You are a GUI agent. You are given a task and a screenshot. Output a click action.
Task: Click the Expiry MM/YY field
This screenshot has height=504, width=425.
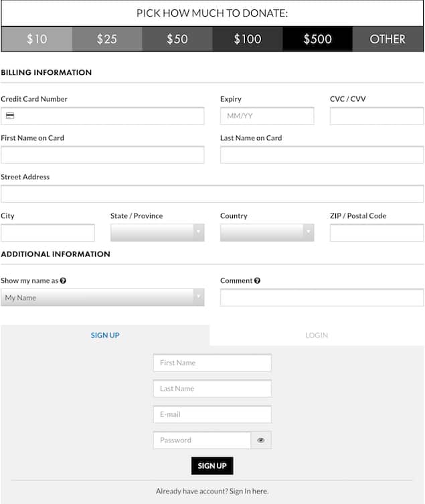pyautogui.click(x=267, y=116)
